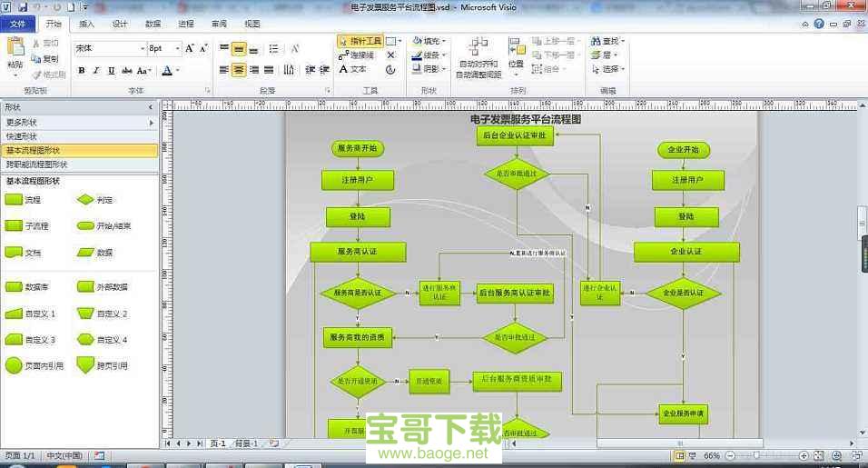868x468 pixels.
Task: Click the Connection Point X icon
Action: coord(390,55)
